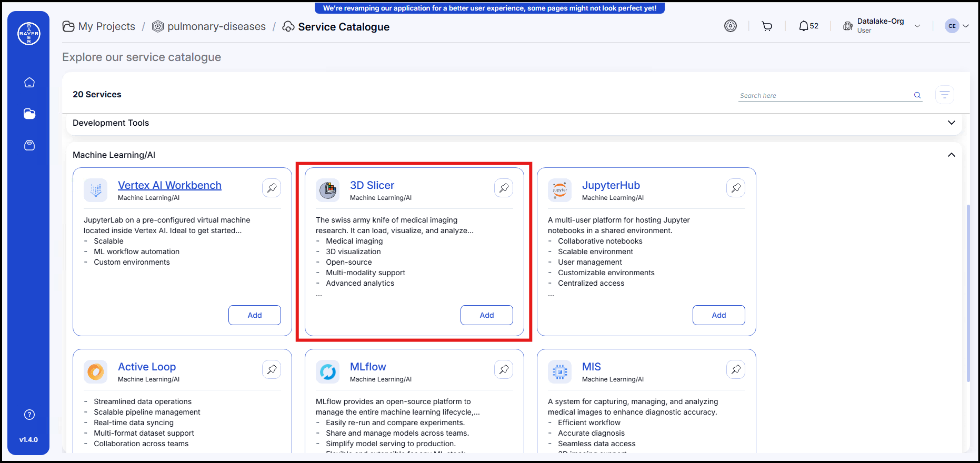Click the '20 Services' count text
This screenshot has width=980, height=463.
(97, 94)
